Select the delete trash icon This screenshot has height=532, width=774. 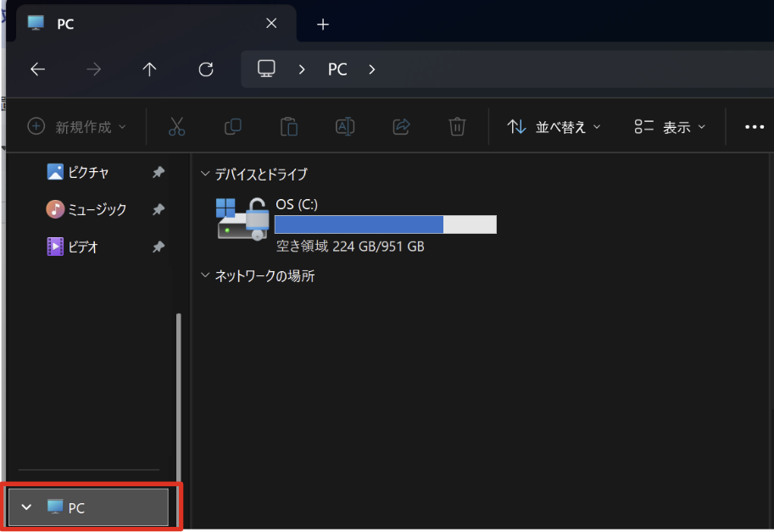[x=457, y=127]
